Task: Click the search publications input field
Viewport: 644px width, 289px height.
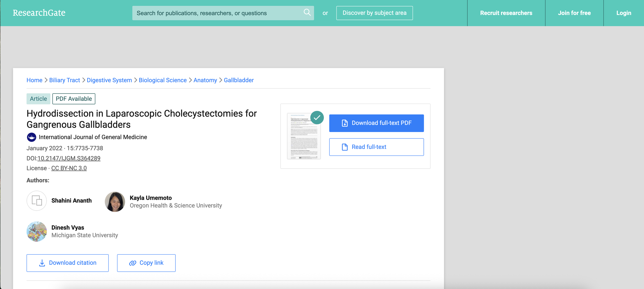Action: 216,13
